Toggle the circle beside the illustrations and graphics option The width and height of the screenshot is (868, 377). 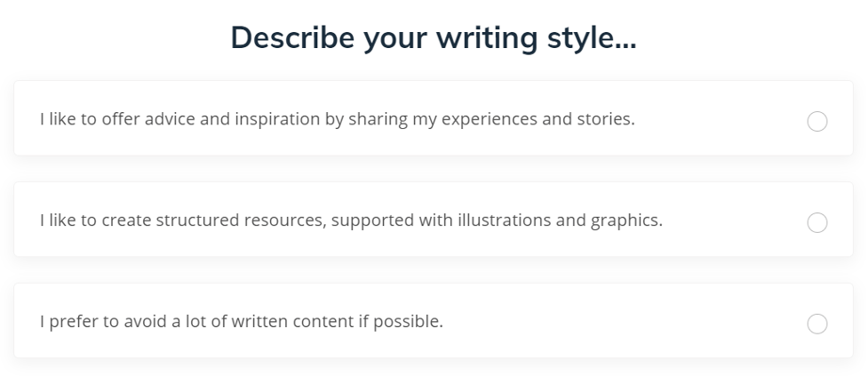(816, 222)
